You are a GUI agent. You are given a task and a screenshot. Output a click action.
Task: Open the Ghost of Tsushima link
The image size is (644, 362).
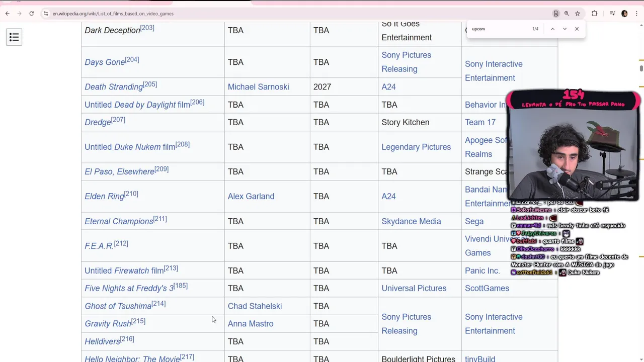click(118, 306)
